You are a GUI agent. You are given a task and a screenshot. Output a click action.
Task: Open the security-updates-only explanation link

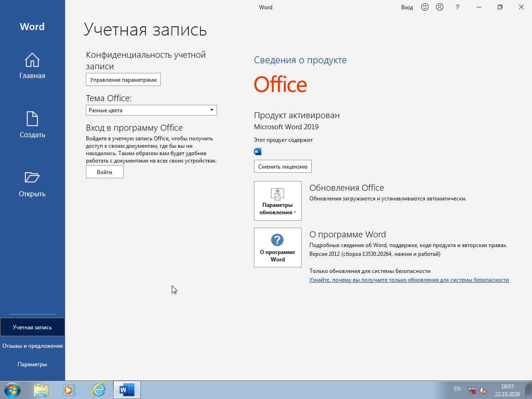tap(409, 280)
